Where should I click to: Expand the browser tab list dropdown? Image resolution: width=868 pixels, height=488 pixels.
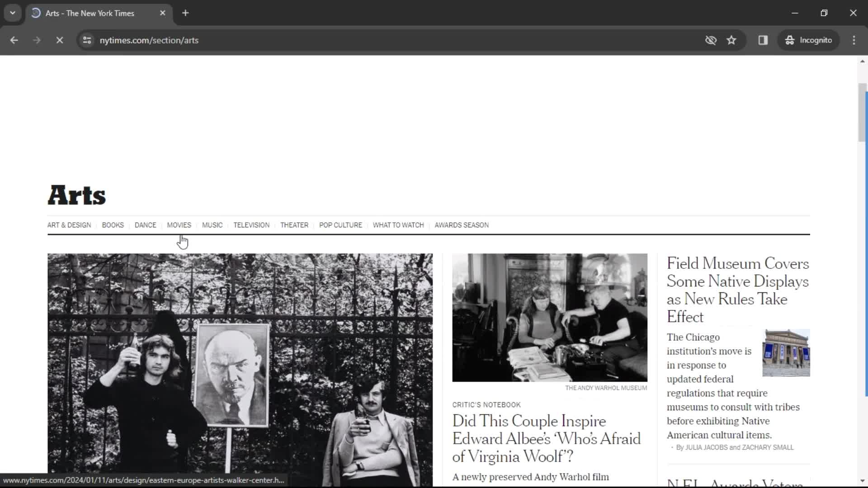[x=12, y=13]
